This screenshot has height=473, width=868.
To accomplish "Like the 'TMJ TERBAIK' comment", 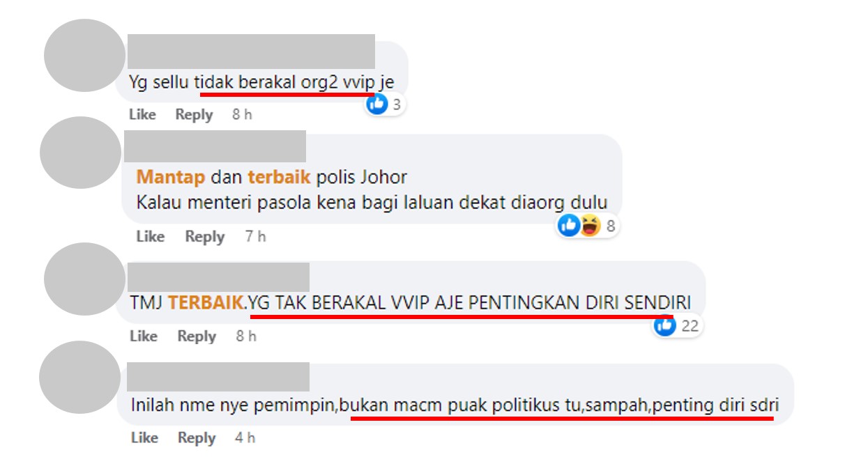I will pos(144,336).
